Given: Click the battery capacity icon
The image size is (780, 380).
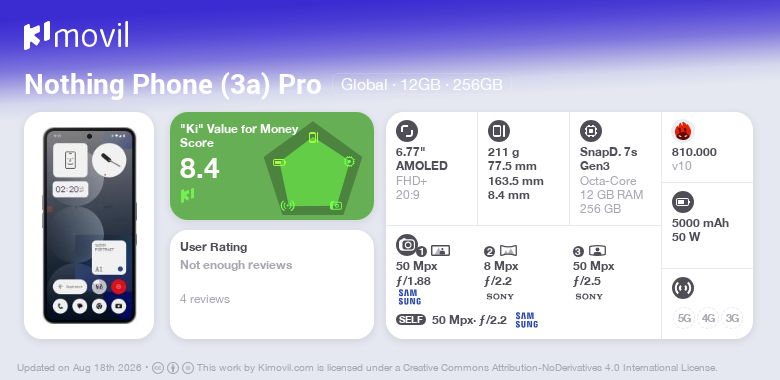Looking at the screenshot, I should point(683,202).
